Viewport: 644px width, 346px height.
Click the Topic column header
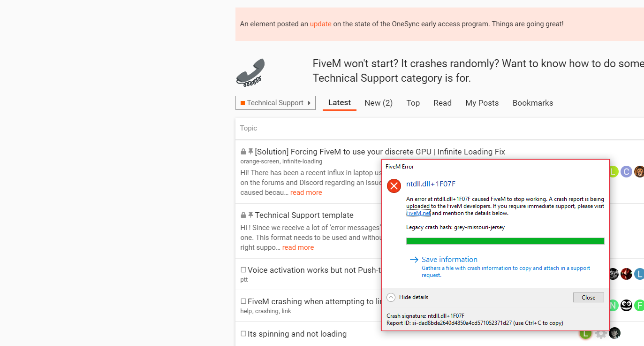point(249,128)
